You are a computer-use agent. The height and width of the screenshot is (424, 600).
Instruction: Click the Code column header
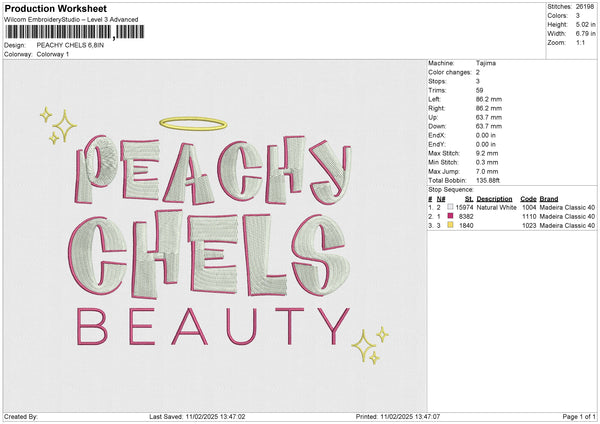click(x=528, y=198)
